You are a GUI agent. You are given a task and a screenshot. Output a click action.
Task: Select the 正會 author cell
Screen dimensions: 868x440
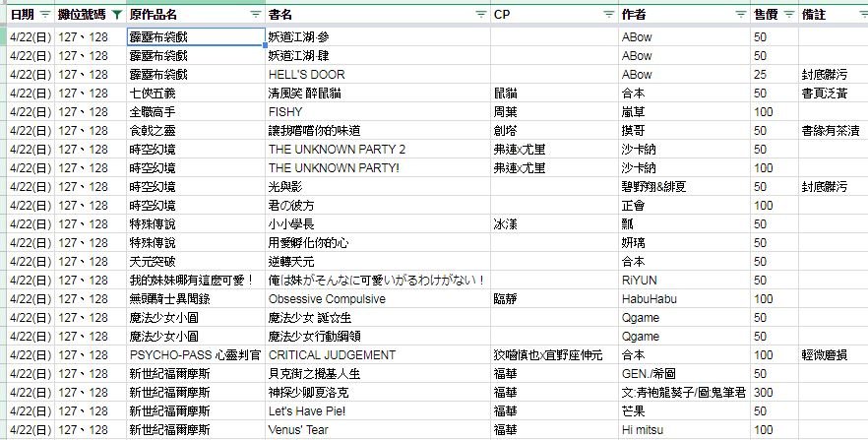click(684, 206)
